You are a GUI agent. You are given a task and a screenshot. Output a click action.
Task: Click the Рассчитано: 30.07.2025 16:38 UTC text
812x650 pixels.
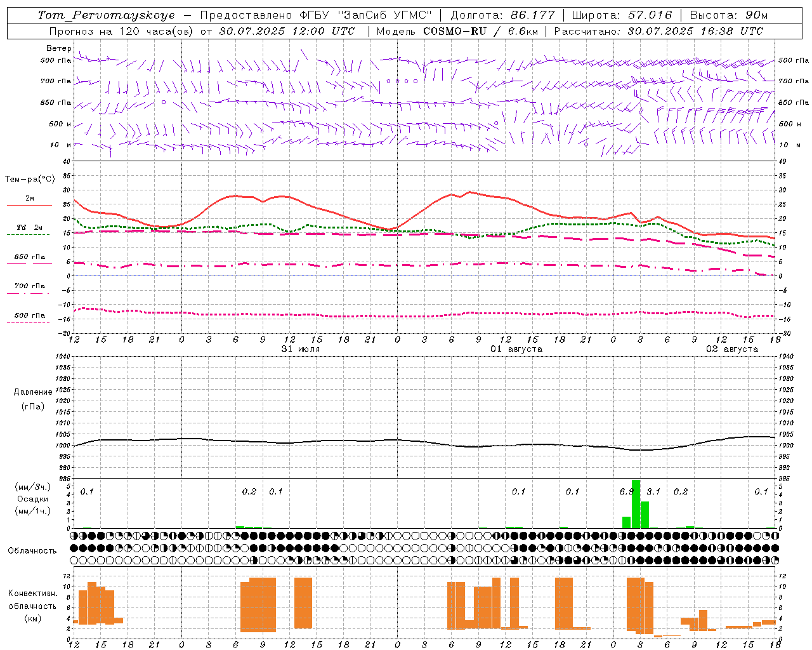tap(658, 31)
